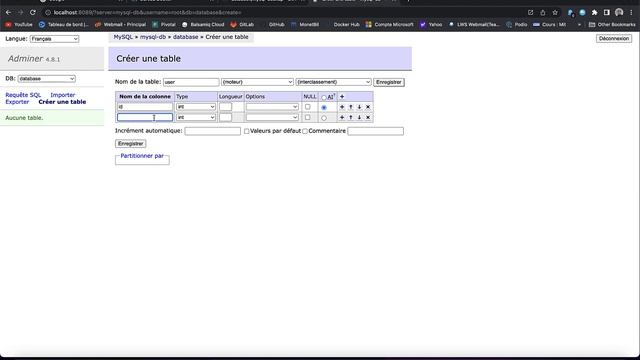Focus the Commentaire text field

376,131
